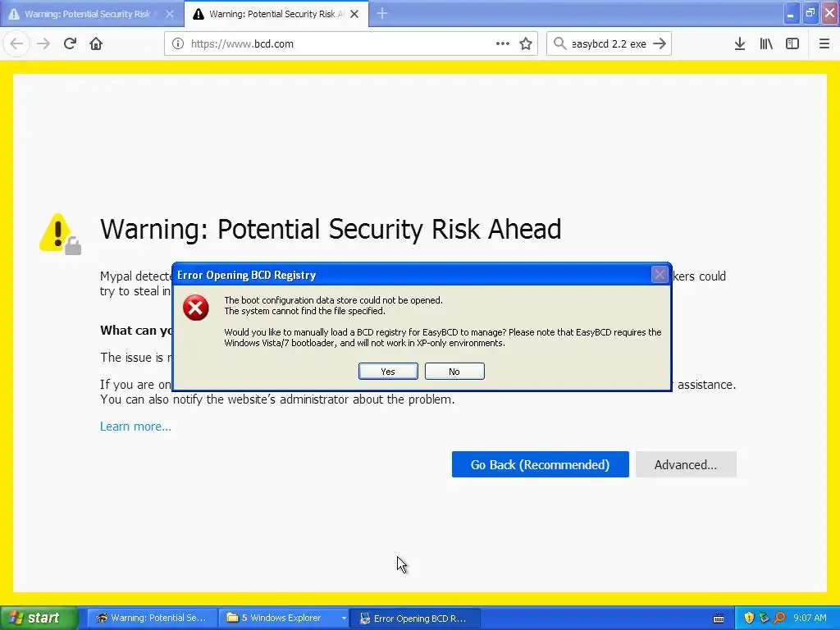The width and height of the screenshot is (840, 630).
Task: Click the search magnifier icon
Action: tap(559, 43)
